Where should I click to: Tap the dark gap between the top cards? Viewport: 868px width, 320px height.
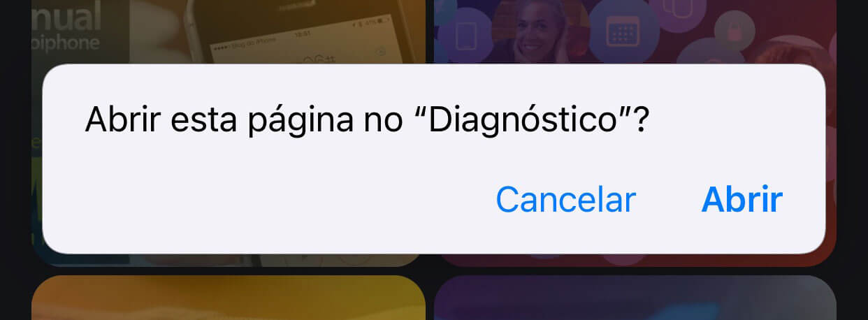point(430,32)
